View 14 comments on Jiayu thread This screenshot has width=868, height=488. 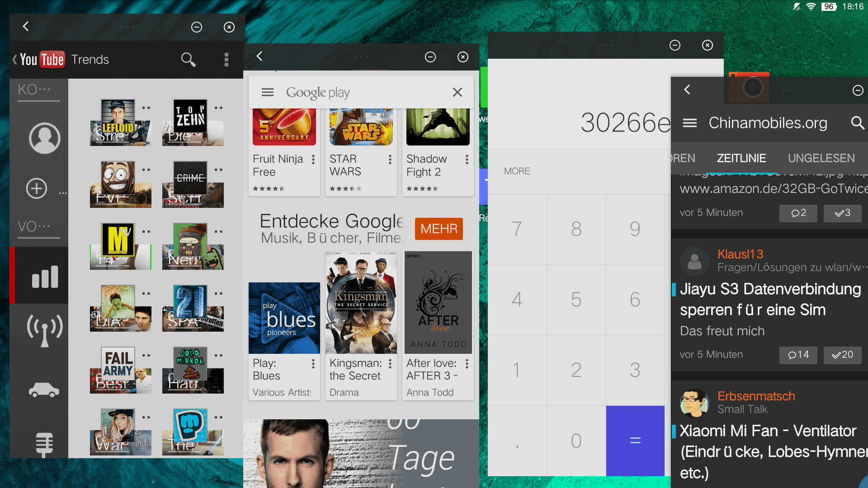pos(798,355)
